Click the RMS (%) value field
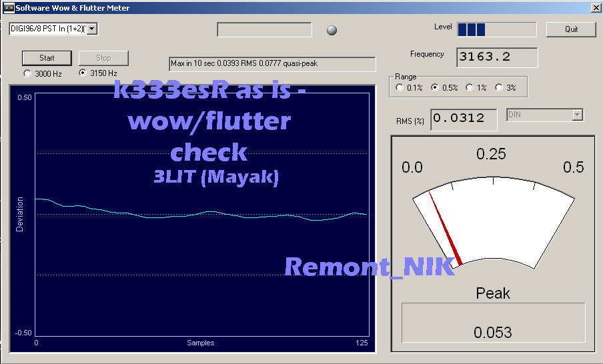 [x=464, y=119]
